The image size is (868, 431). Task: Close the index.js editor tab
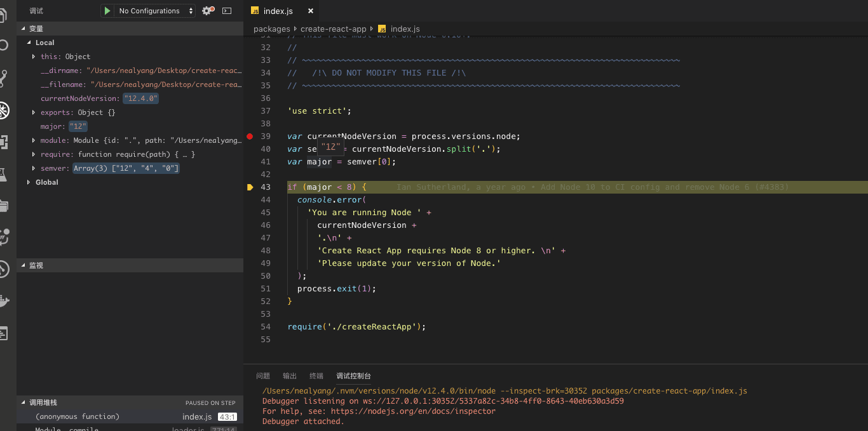pos(310,11)
